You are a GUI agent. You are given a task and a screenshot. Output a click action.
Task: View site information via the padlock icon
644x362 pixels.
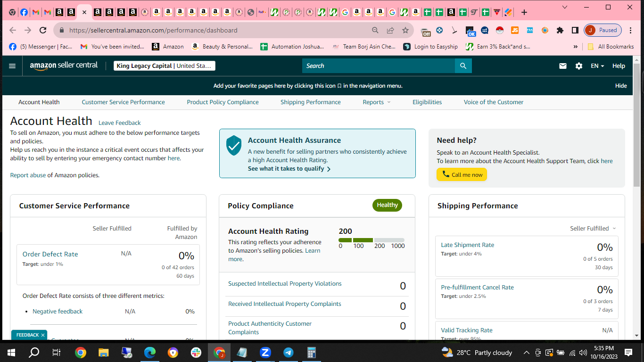(62, 30)
